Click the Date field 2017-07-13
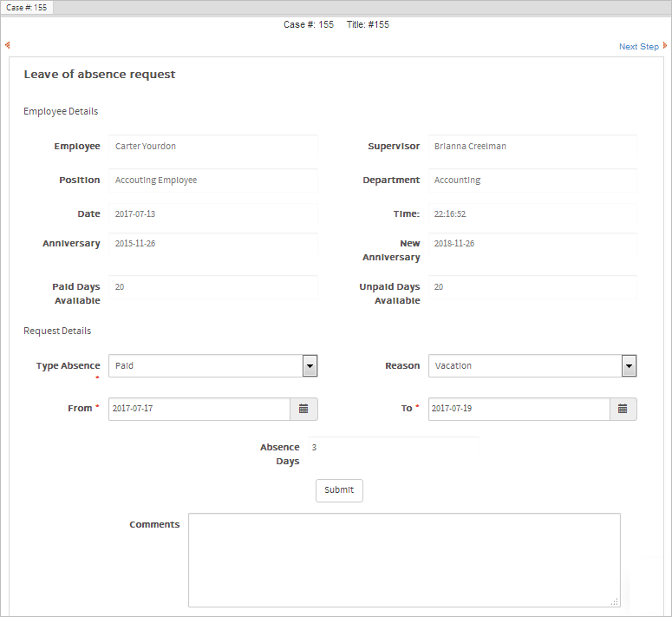This screenshot has height=617, width=672. [x=213, y=214]
